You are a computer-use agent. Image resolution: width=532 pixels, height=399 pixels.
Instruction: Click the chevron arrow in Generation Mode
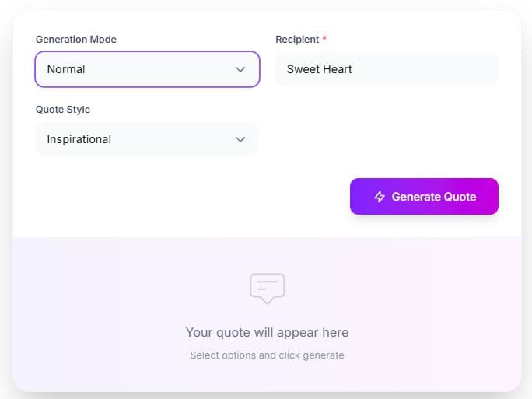[x=240, y=69]
